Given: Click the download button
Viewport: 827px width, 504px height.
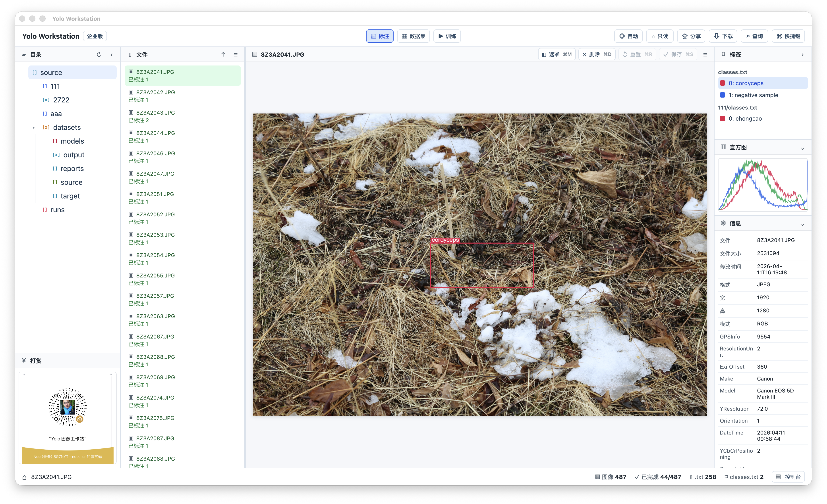Looking at the screenshot, I should pyautogui.click(x=723, y=36).
